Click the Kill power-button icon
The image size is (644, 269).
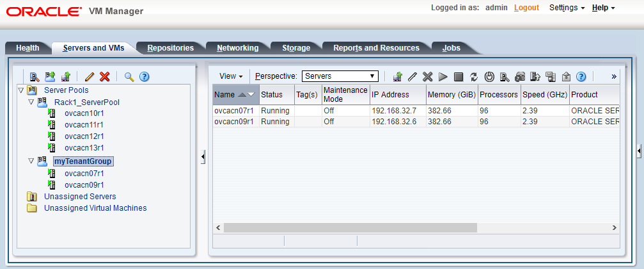[x=489, y=76]
